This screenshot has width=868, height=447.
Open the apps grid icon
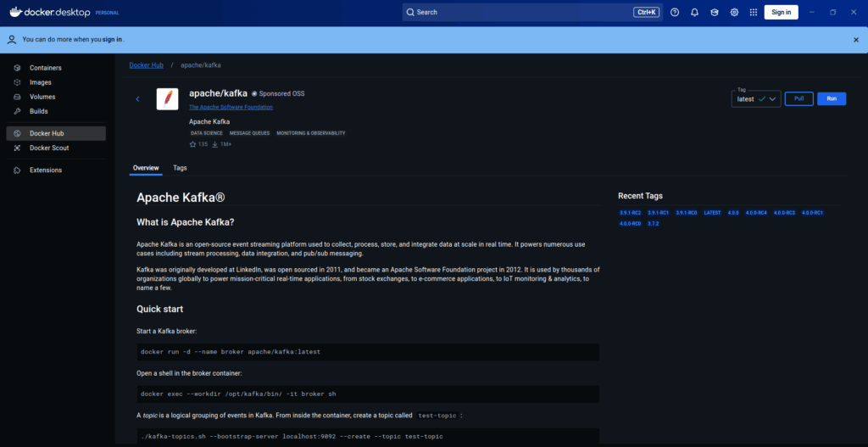click(754, 12)
